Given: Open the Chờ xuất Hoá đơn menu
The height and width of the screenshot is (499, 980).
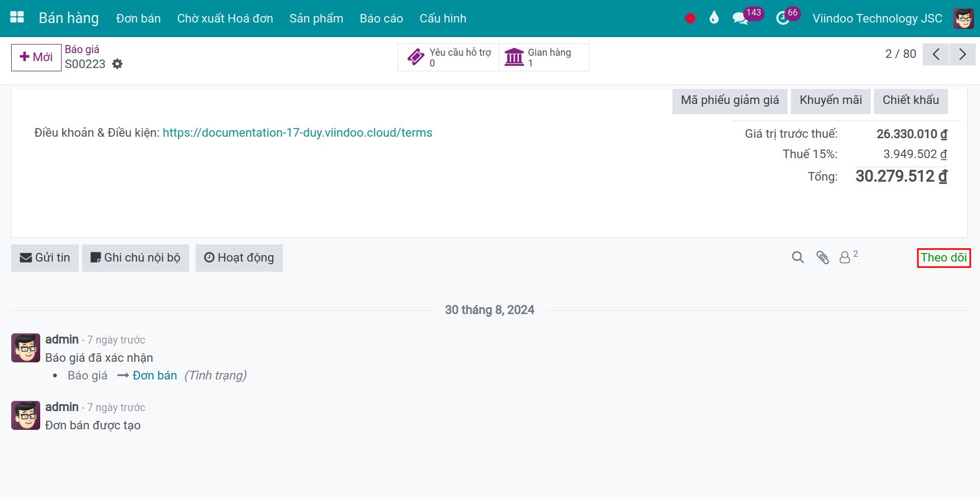Looking at the screenshot, I should (x=225, y=18).
